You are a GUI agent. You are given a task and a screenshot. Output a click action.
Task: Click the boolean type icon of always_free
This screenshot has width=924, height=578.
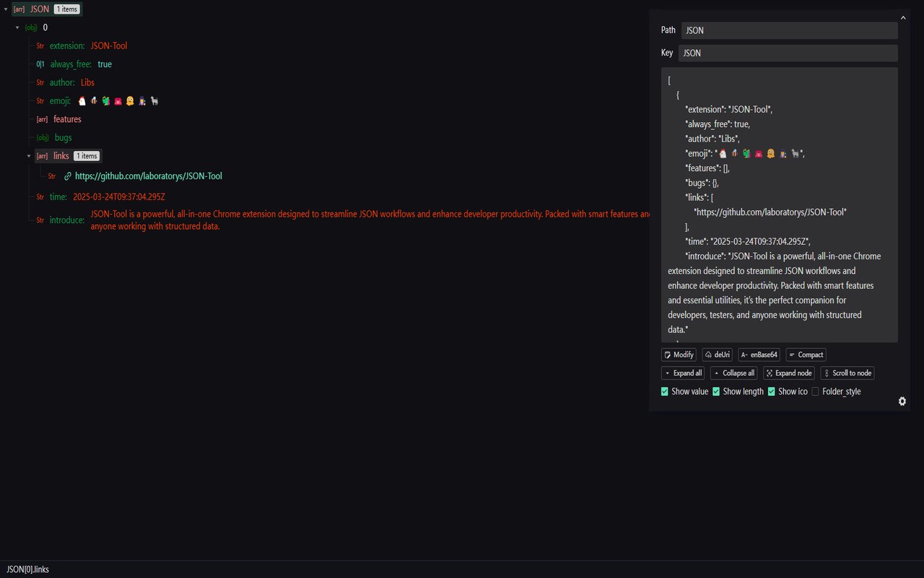(40, 64)
